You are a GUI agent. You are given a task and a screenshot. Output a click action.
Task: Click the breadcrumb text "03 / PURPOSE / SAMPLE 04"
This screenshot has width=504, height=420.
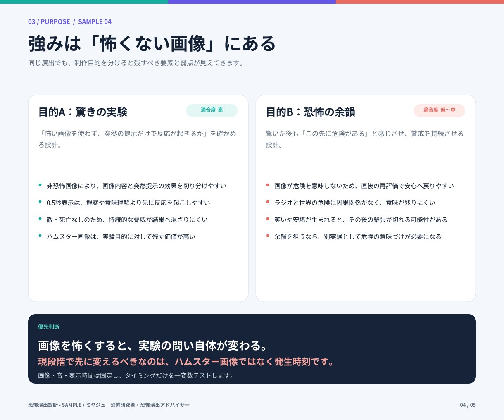pos(70,21)
